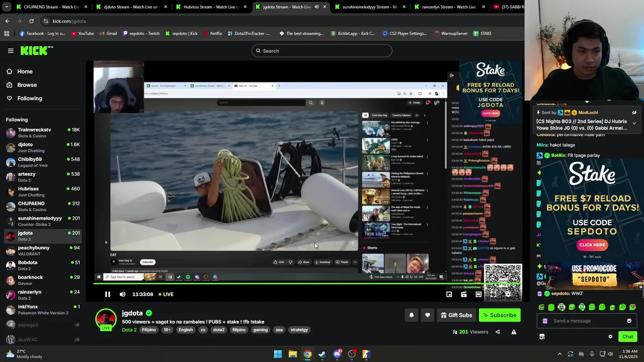Open peachybunny channel in Following list
The height and width of the screenshot is (362, 644).
[43, 250]
